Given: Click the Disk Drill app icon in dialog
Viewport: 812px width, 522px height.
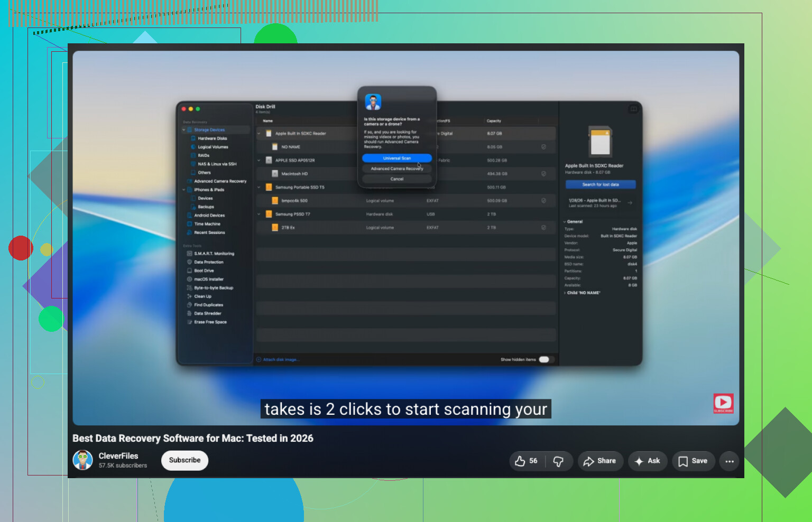Looking at the screenshot, I should [373, 102].
